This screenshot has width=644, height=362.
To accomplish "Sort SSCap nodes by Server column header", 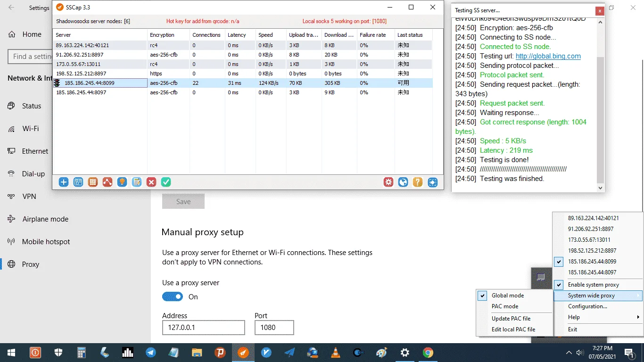I will click(100, 35).
